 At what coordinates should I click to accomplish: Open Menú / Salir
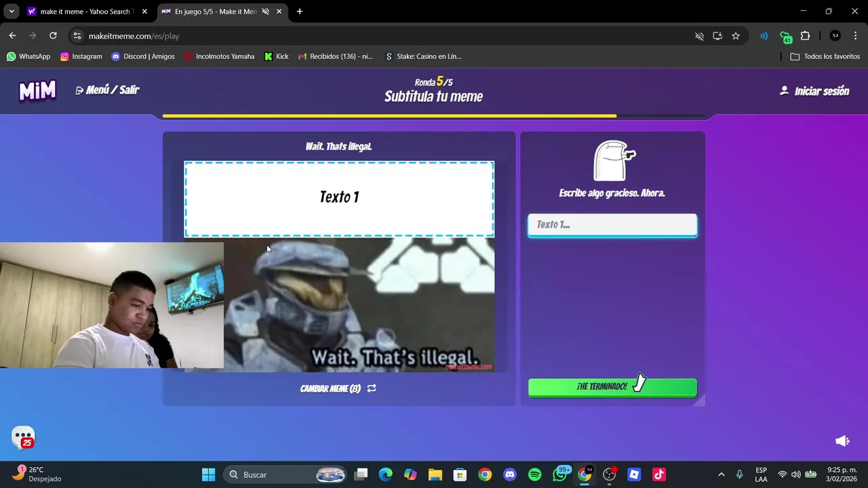[x=107, y=90]
